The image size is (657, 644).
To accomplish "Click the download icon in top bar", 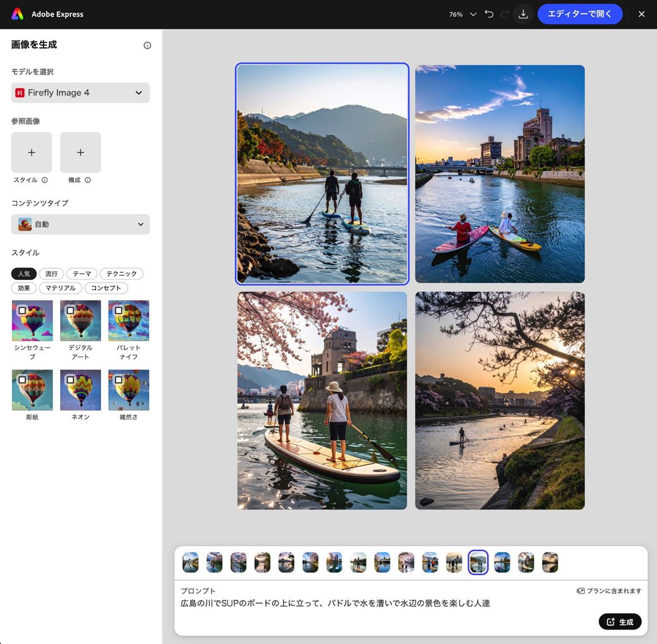I will pyautogui.click(x=523, y=14).
